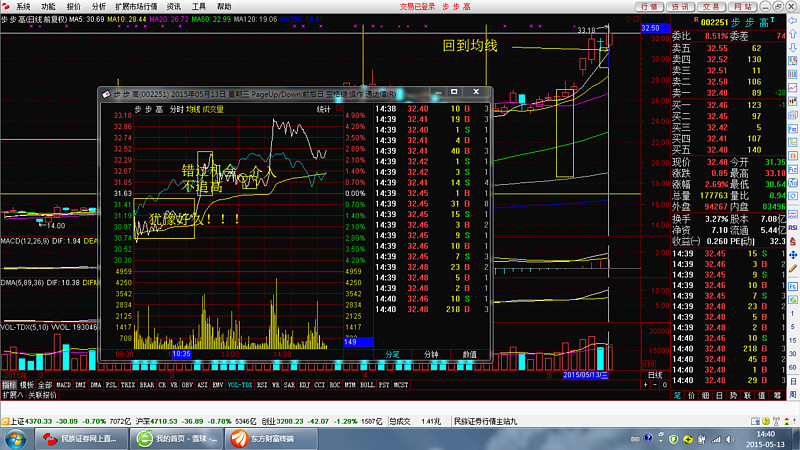Click 统计 in the intraday popup
Screen dimensions: 800x450
324,108
